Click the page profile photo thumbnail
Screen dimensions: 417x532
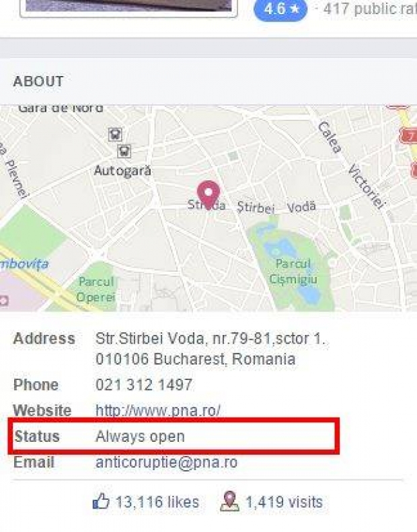[128, 7]
